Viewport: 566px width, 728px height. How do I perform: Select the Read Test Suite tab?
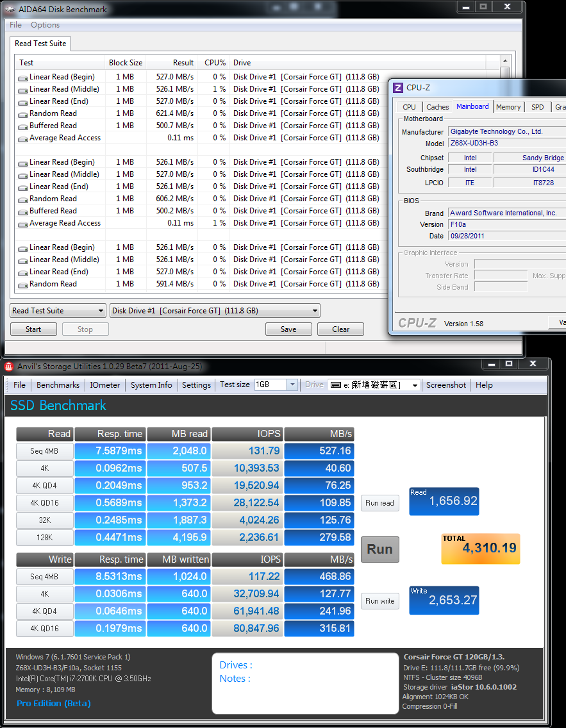pyautogui.click(x=40, y=44)
